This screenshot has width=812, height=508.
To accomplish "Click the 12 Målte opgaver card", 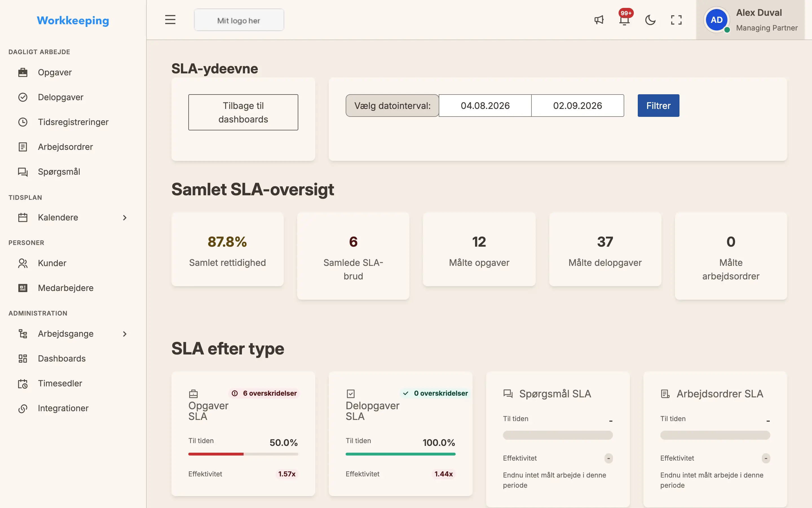I will (479, 249).
